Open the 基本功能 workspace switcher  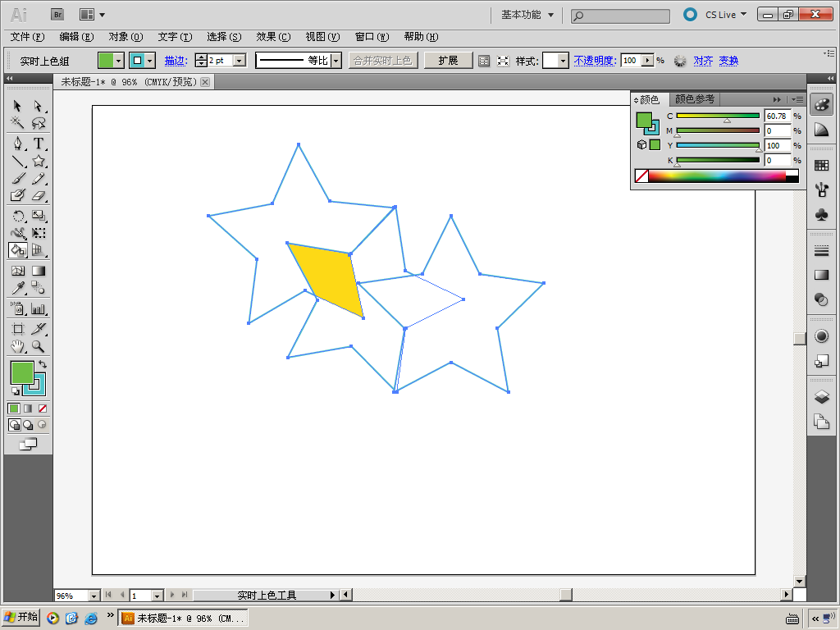(527, 15)
